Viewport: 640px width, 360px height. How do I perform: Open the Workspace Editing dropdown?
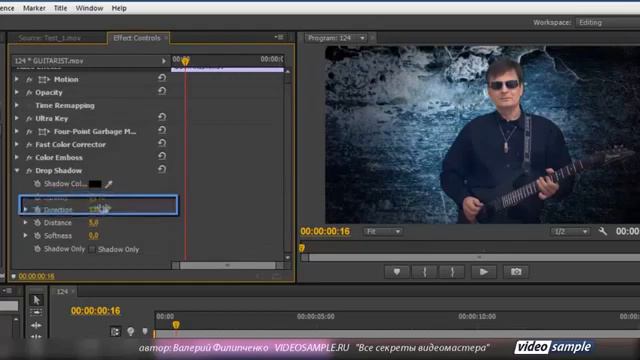point(608,22)
